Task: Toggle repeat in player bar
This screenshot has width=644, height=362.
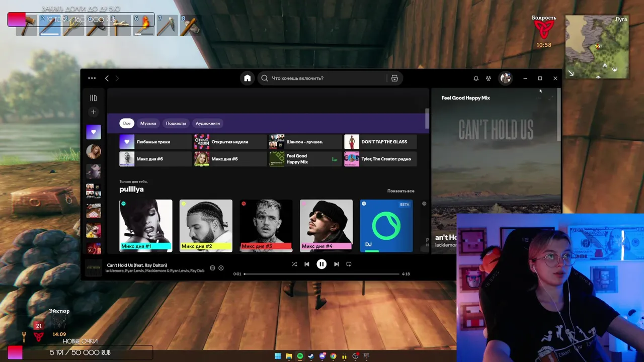Action: pyautogui.click(x=349, y=264)
